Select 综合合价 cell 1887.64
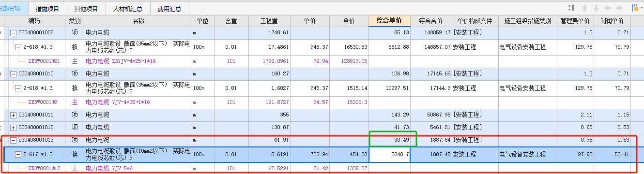 pos(431,140)
